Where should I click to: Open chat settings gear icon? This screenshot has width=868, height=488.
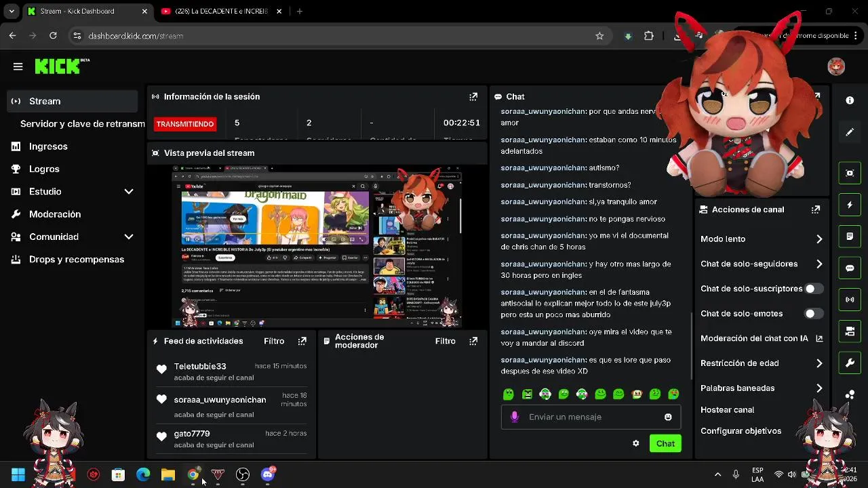[635, 443]
